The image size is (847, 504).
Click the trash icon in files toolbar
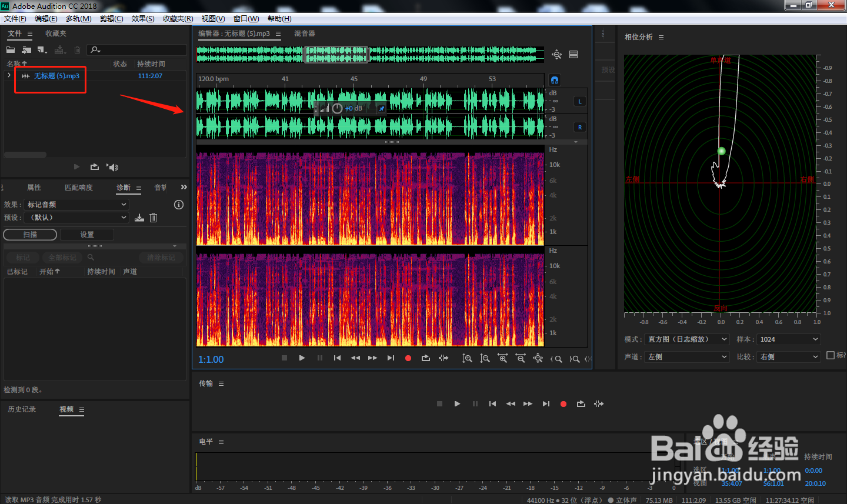(x=77, y=50)
